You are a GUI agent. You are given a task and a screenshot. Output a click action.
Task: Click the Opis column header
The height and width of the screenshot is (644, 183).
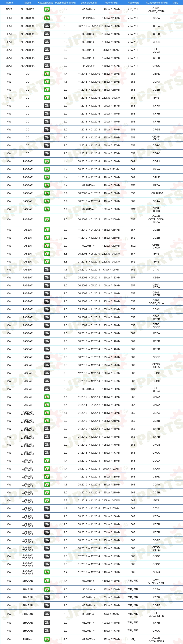coord(176,3)
